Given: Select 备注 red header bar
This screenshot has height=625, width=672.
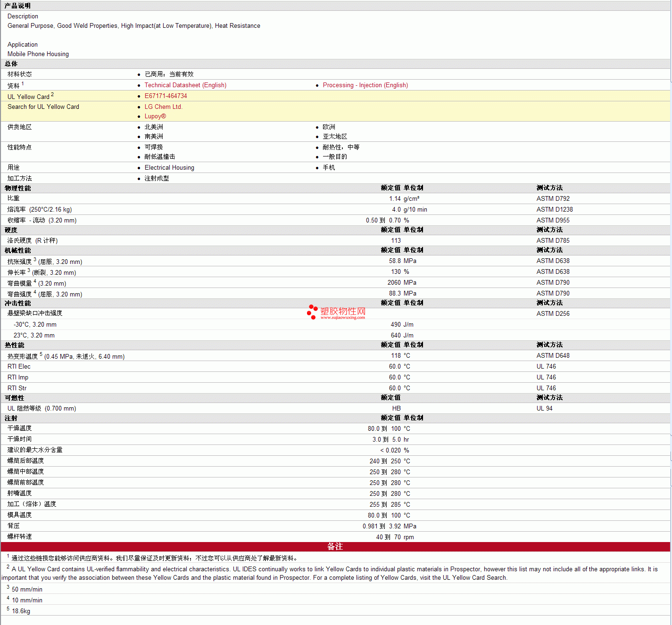Looking at the screenshot, I should pos(335,547).
